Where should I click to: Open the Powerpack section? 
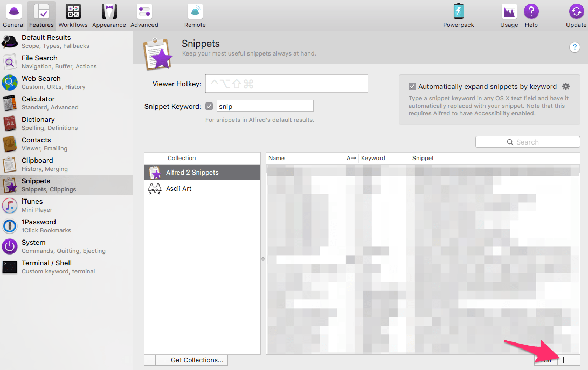[x=458, y=15]
